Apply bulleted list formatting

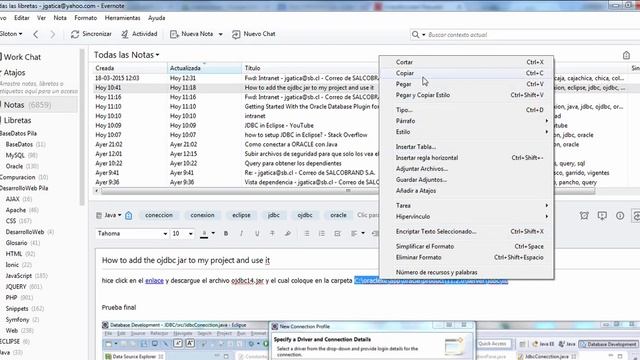pos(307,233)
